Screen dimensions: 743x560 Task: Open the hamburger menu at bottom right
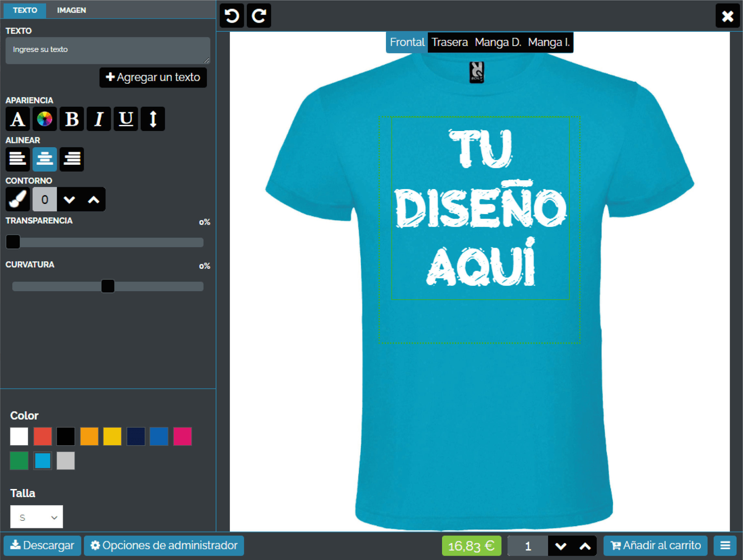coord(725,545)
